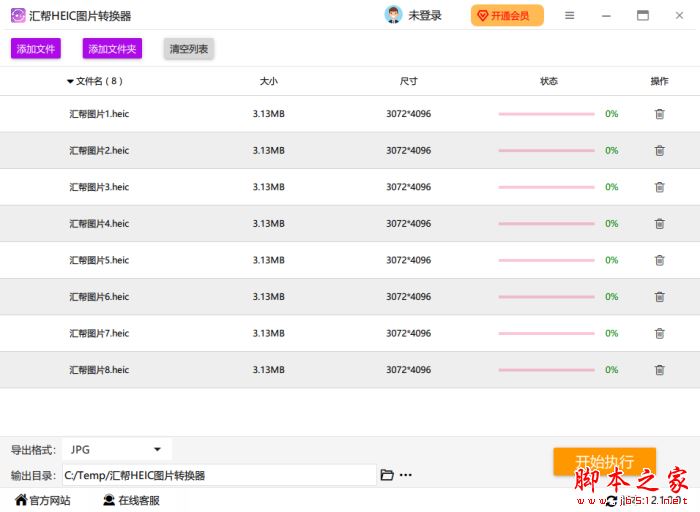Trash the 汇帮图片8.heic row
This screenshot has width=700, height=512.
tap(659, 370)
